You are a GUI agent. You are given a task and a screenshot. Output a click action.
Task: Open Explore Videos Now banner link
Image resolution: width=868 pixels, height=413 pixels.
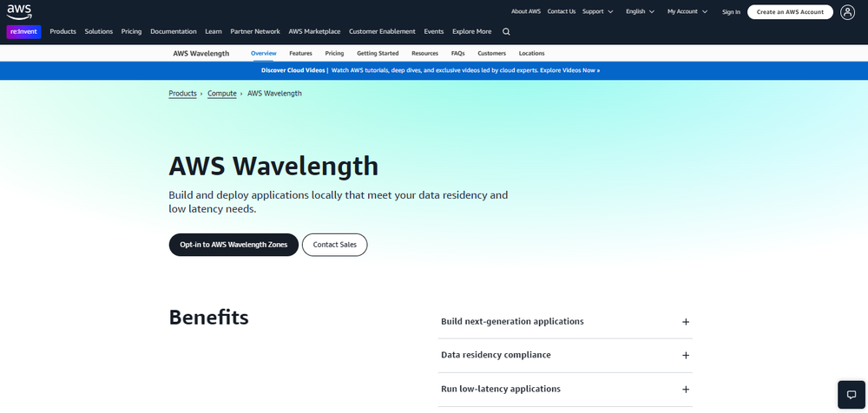[x=569, y=70]
